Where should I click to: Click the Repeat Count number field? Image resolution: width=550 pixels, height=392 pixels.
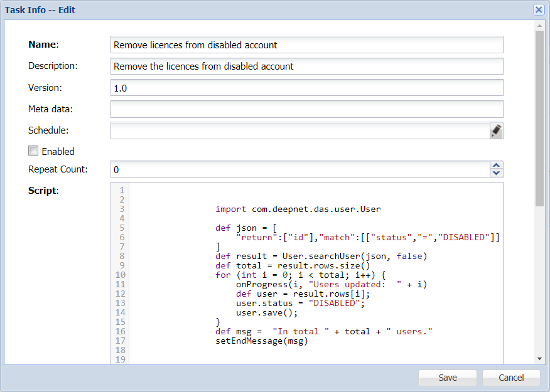299,169
